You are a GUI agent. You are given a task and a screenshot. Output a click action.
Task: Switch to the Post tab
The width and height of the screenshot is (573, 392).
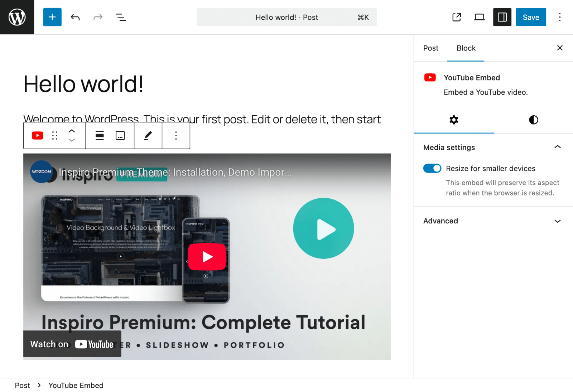tap(430, 48)
